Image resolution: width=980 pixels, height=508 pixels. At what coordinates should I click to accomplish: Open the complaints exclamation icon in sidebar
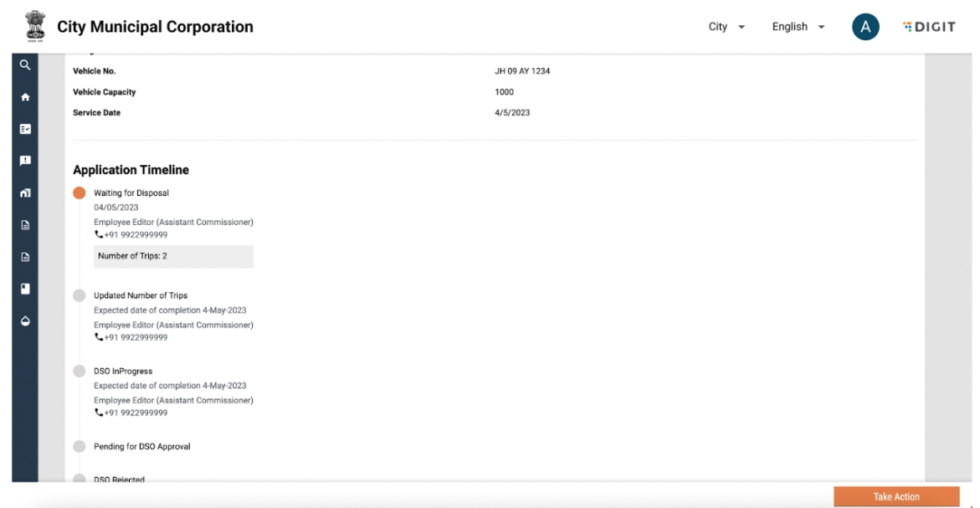(25, 161)
